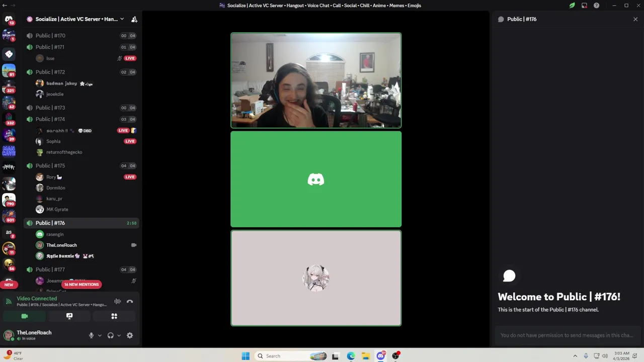Viewport: 644px width, 362px height.
Task: Deafen with the headphones icon
Action: point(110,335)
